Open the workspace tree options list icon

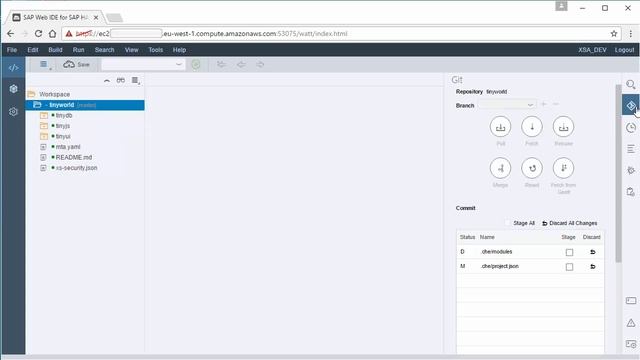pos(136,80)
